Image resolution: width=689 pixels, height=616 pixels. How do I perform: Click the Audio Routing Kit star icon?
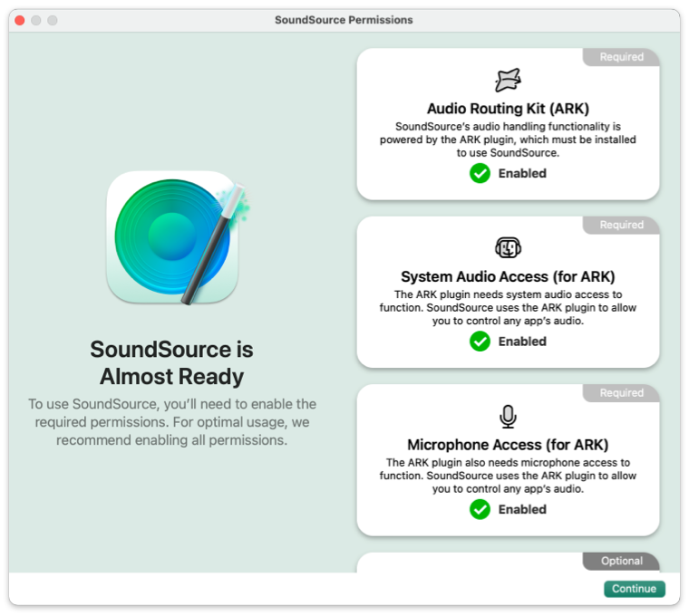(x=508, y=80)
